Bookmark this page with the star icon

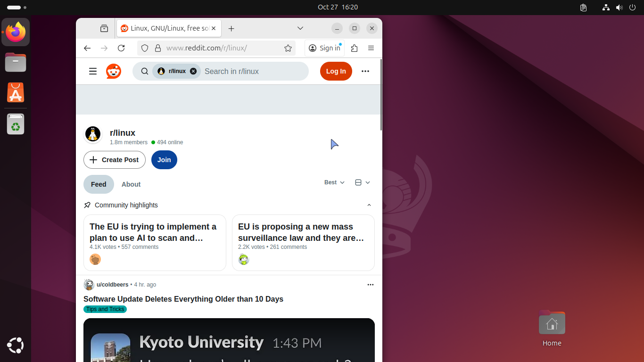pos(288,48)
